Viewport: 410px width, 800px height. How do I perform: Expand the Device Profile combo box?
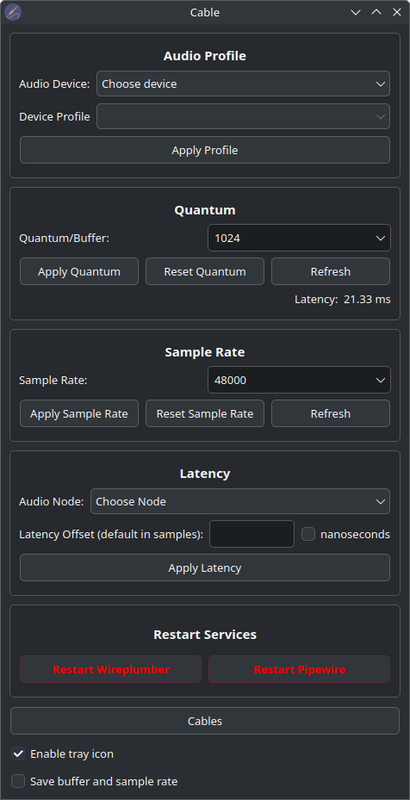[243, 116]
